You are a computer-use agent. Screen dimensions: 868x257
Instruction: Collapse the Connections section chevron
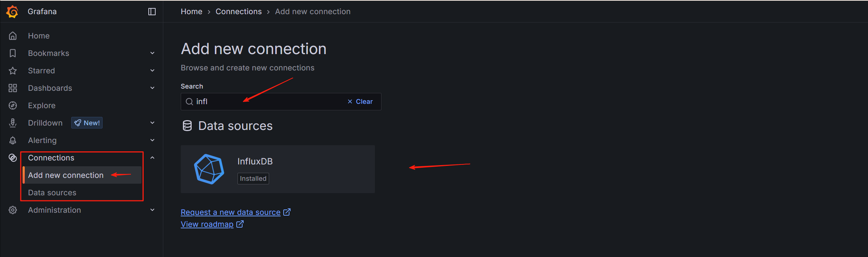152,157
